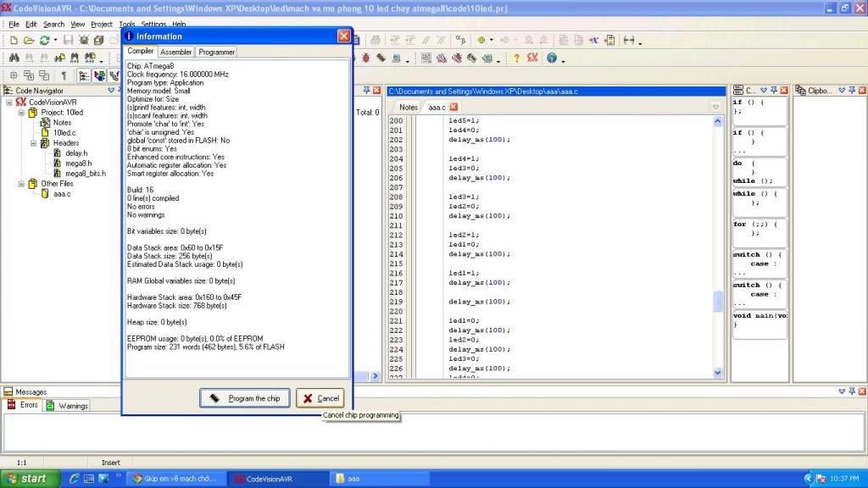Open the File menu
The height and width of the screenshot is (488, 868).
(14, 24)
